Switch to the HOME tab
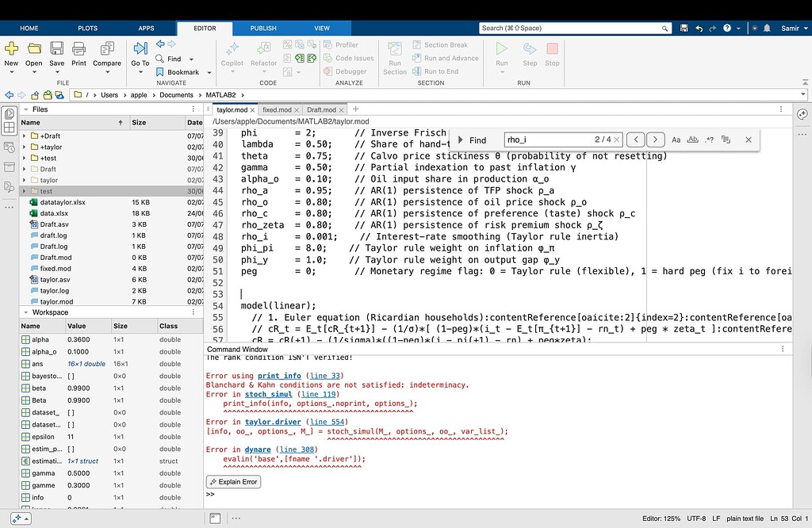This screenshot has height=528, width=812. pos(29,28)
